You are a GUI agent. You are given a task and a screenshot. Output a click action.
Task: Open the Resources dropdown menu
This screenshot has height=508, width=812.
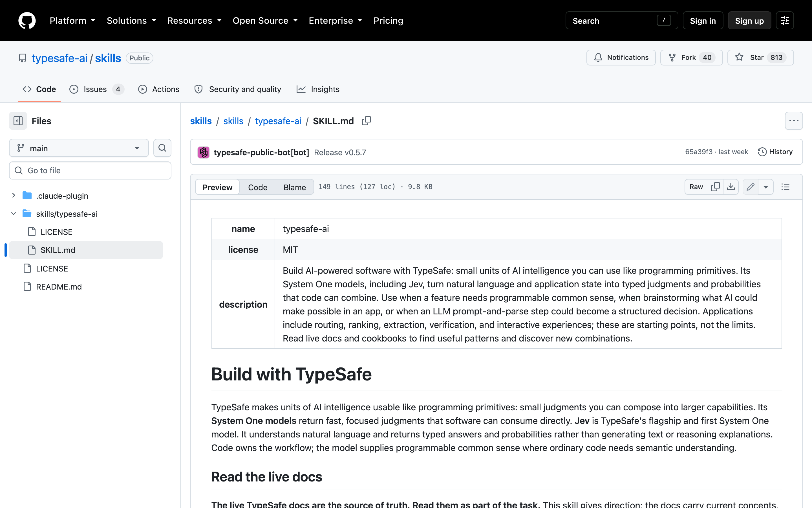tap(194, 21)
